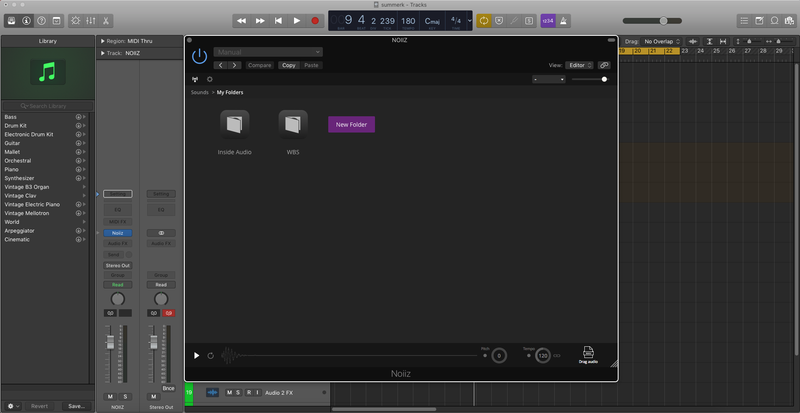Mute the Audio 2 FX track

point(229,393)
